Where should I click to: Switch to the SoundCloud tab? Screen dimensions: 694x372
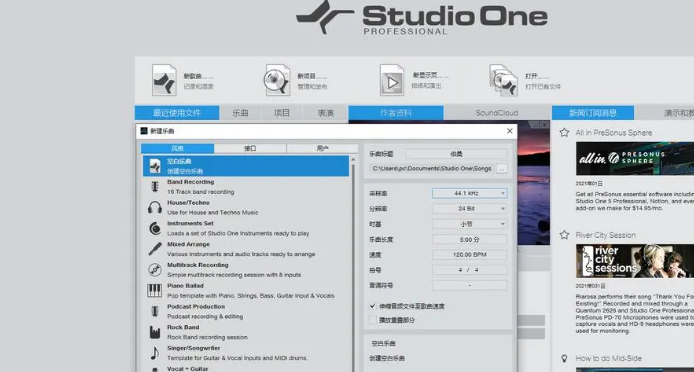click(497, 113)
